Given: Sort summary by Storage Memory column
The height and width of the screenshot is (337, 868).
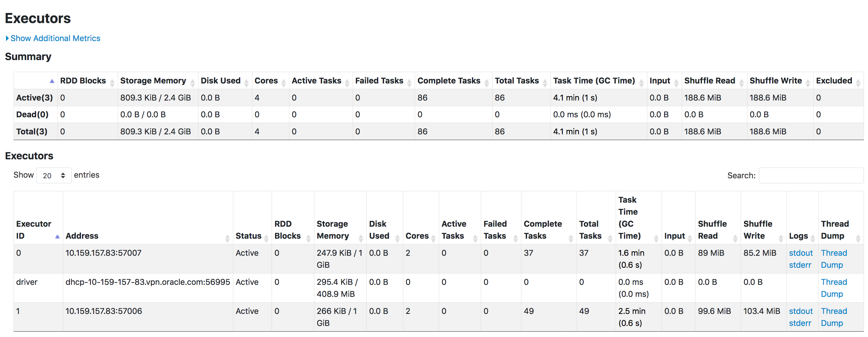Looking at the screenshot, I should (x=158, y=81).
